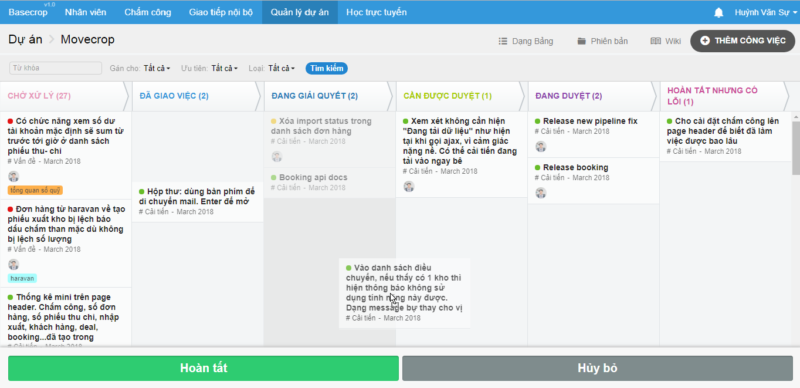The width and height of the screenshot is (800, 388).
Task: Expand the Ưu tiên filter dropdown
Action: tap(224, 68)
